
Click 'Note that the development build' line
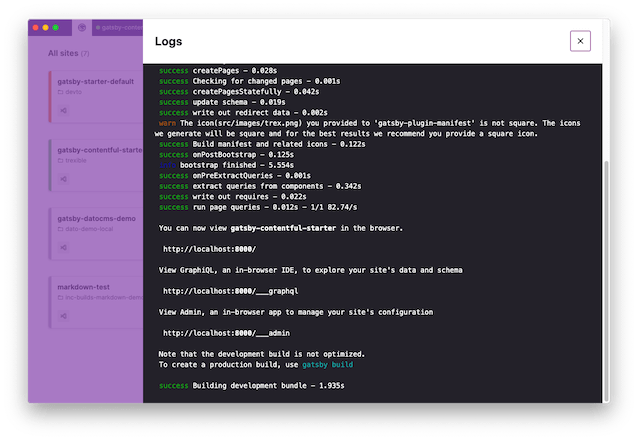pyautogui.click(x=262, y=354)
